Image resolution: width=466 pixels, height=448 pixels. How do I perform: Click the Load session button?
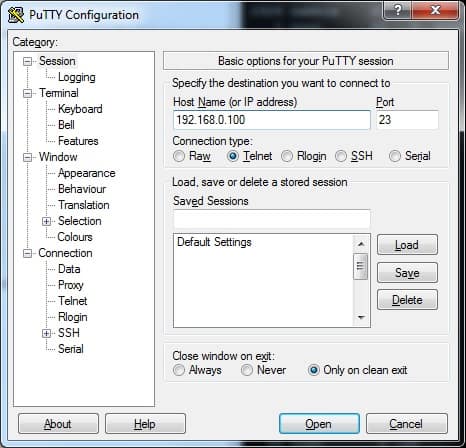pyautogui.click(x=407, y=245)
